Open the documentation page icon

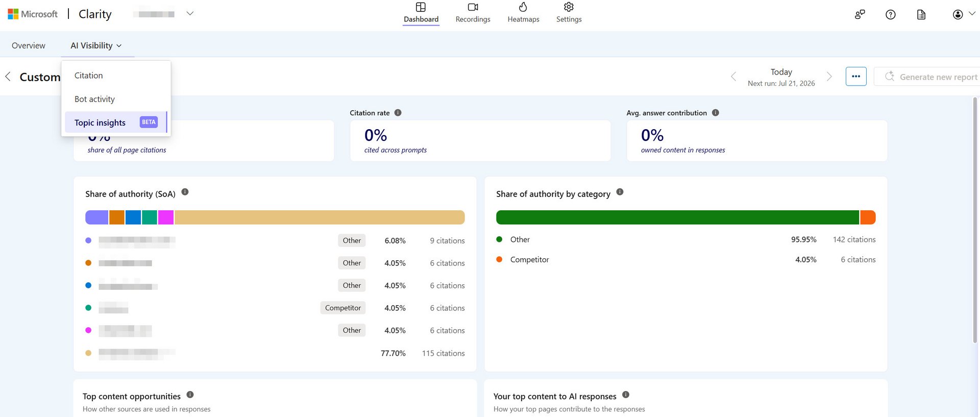[x=921, y=14]
